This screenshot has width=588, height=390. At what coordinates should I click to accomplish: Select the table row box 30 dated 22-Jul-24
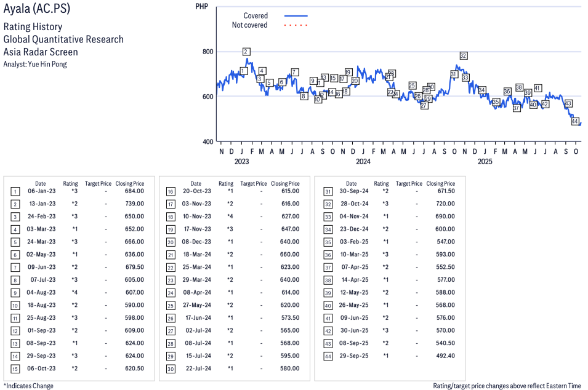(x=170, y=368)
